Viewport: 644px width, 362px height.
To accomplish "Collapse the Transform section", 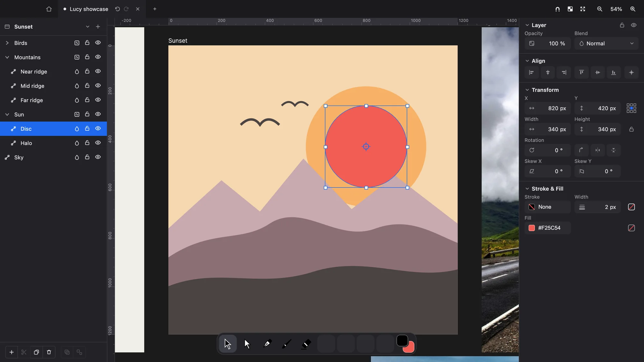I will [x=527, y=90].
